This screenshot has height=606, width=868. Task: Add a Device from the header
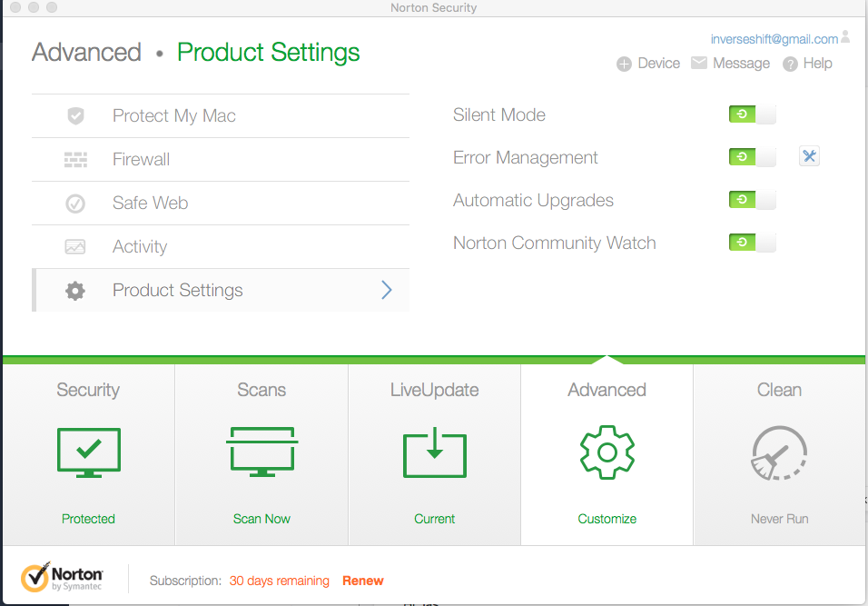tap(648, 64)
